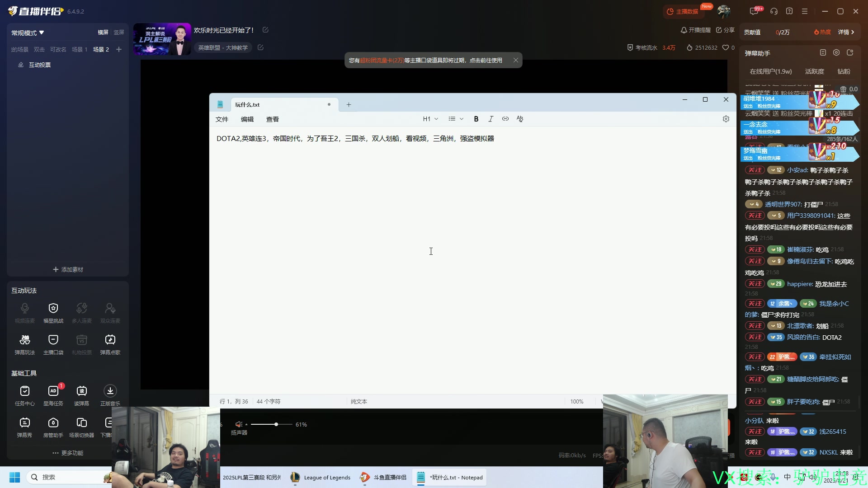Image resolution: width=868 pixels, height=488 pixels.
Task: Open 弹幕秀 tool
Action: 25,427
